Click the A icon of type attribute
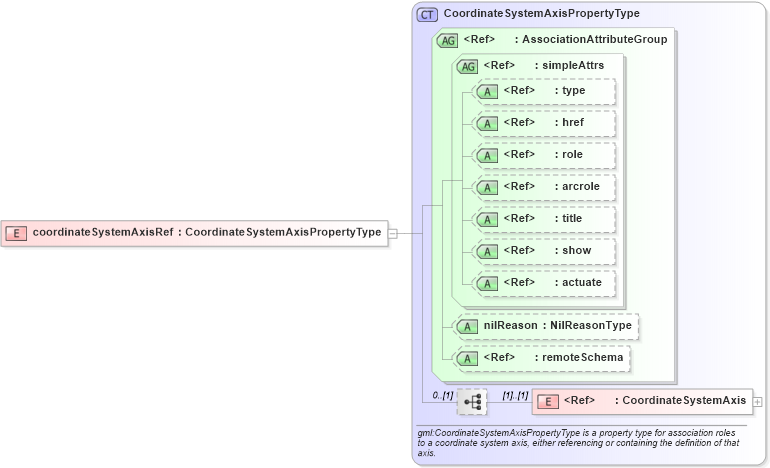The height and width of the screenshot is (468, 770). (x=487, y=91)
